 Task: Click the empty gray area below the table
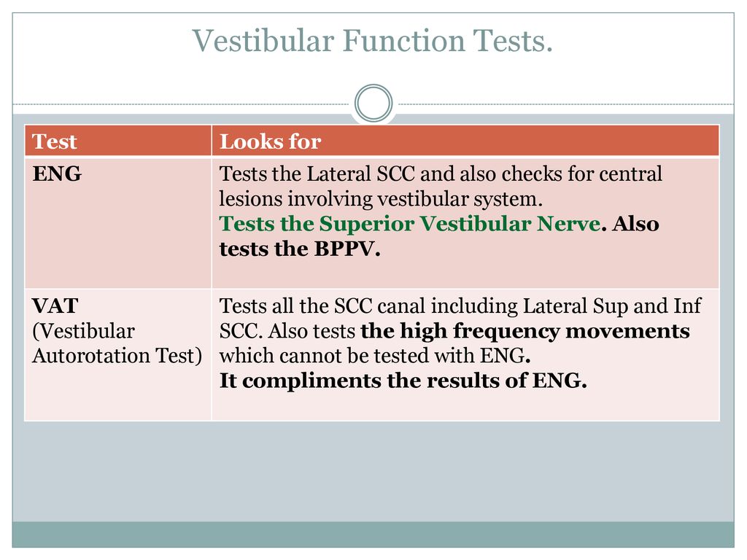pyautogui.click(x=373, y=472)
